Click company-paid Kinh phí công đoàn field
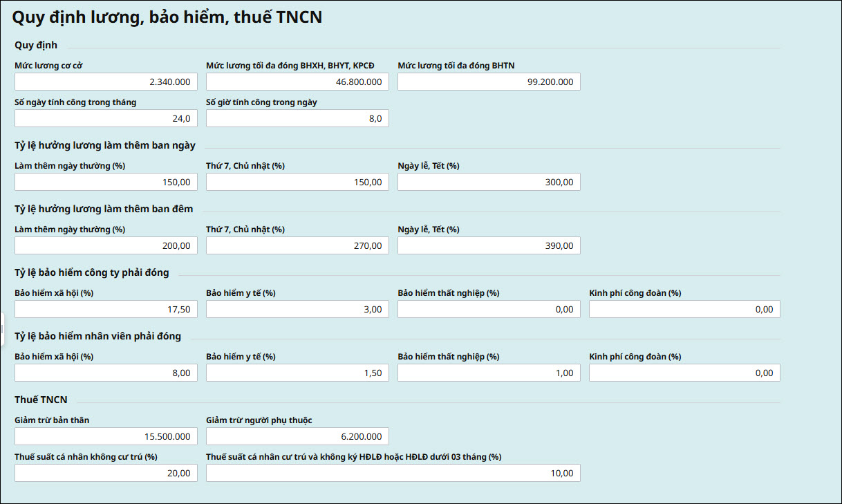 click(684, 310)
